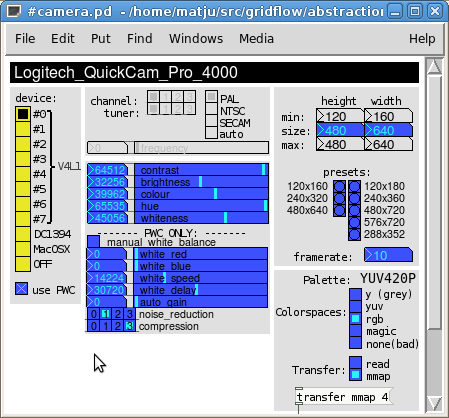The image size is (449, 418).
Task: Open the Media menu
Action: (x=256, y=39)
